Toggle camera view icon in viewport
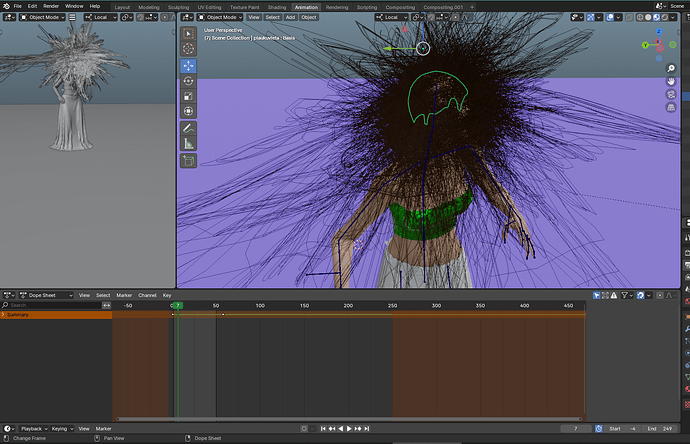Viewport: 690px width, 444px height. pos(671,95)
